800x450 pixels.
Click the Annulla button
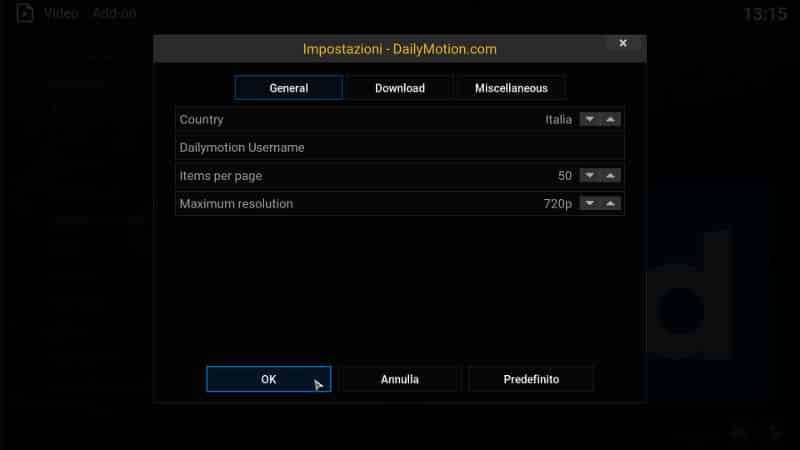point(399,379)
